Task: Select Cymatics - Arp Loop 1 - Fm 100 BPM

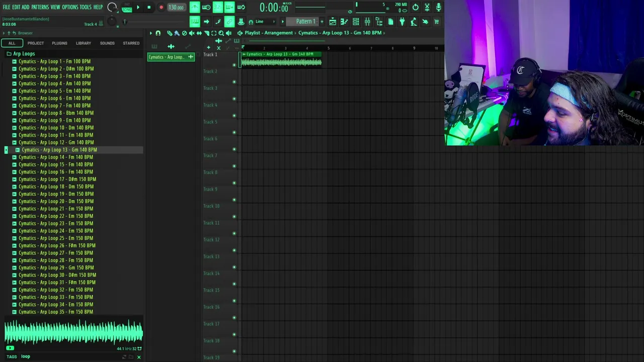Action: (x=54, y=61)
